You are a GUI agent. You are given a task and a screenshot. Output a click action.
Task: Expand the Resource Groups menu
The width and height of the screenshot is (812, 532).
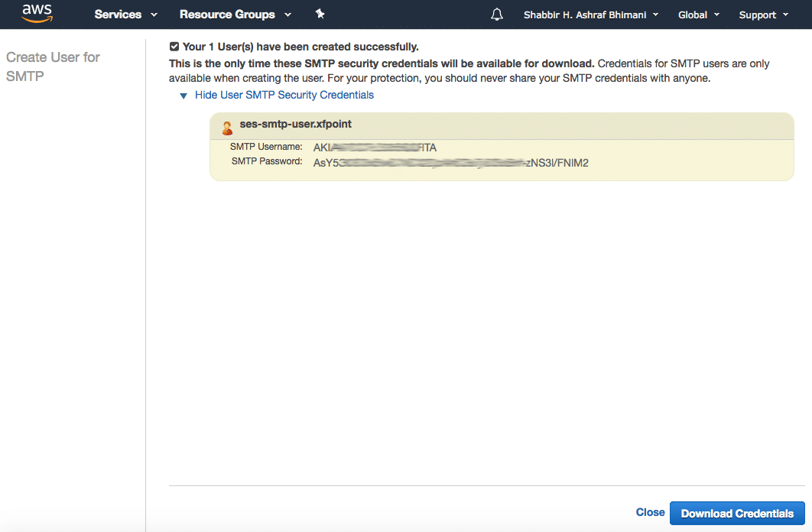pos(235,15)
